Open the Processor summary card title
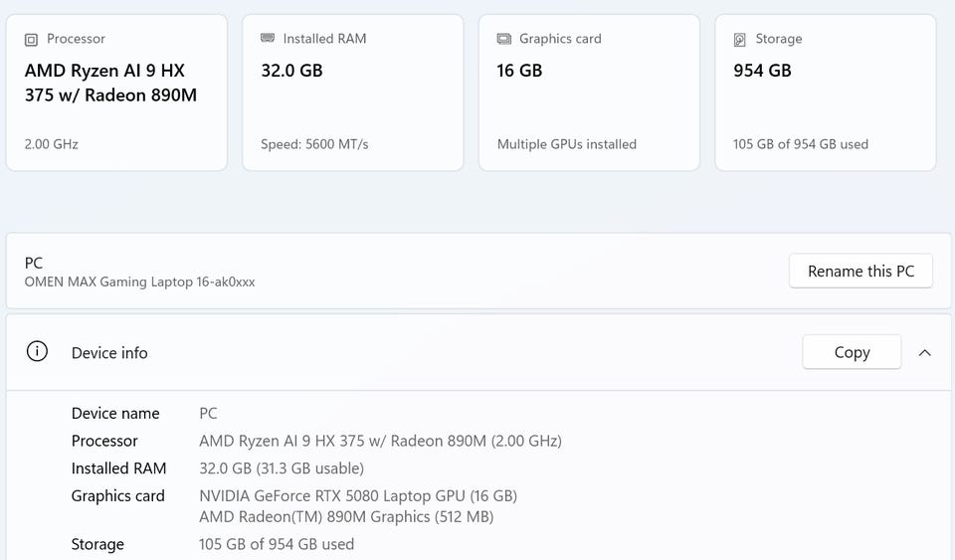955x560 pixels. (77, 39)
